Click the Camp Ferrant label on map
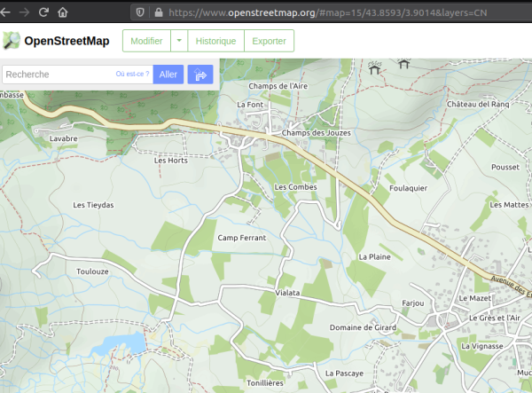Image resolution: width=532 pixels, height=393 pixels. coord(241,239)
